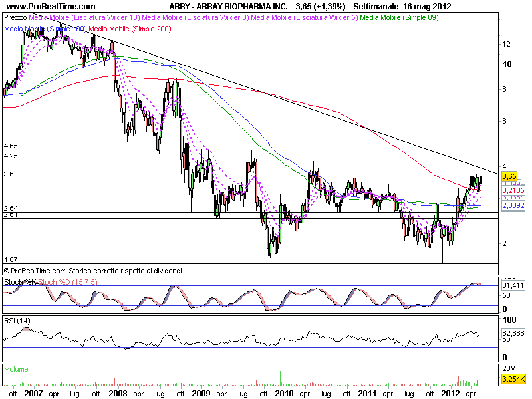Select the Settimanale timeframe label
532x399 pixels.
pos(376,7)
